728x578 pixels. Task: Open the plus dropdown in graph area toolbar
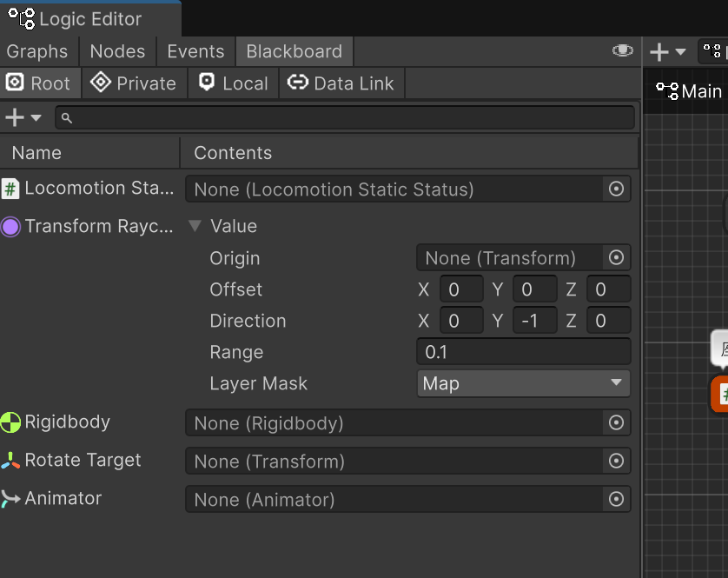(x=667, y=52)
